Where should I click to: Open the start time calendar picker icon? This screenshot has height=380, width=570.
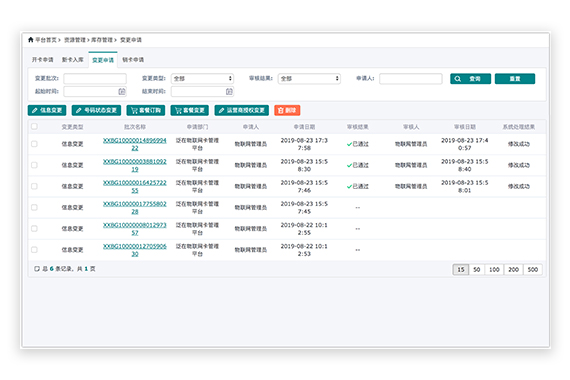point(122,91)
